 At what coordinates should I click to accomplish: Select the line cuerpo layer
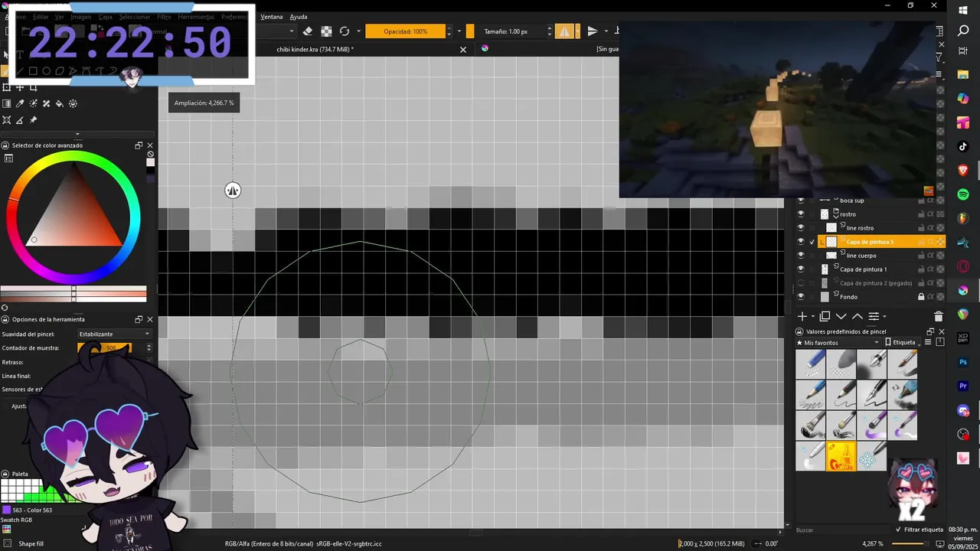(861, 256)
